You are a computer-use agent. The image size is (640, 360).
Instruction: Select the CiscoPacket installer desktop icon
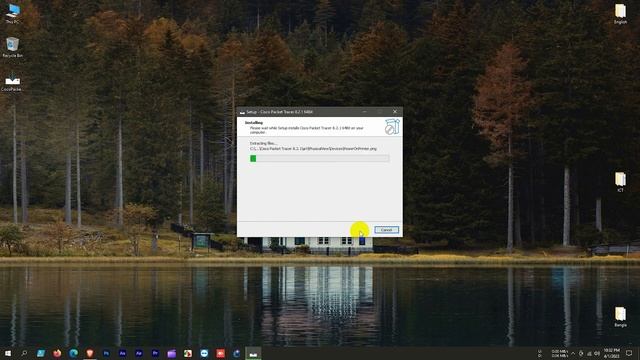[11, 82]
